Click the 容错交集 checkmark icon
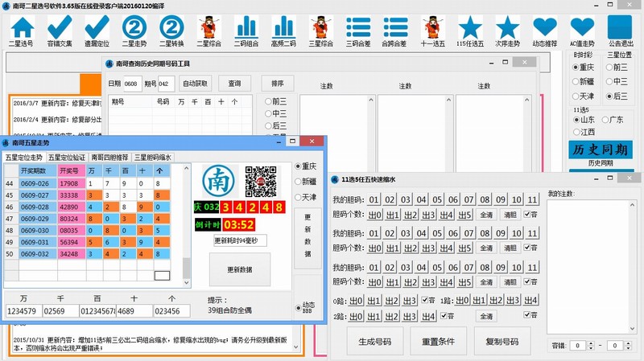644x361 pixels. (60, 29)
